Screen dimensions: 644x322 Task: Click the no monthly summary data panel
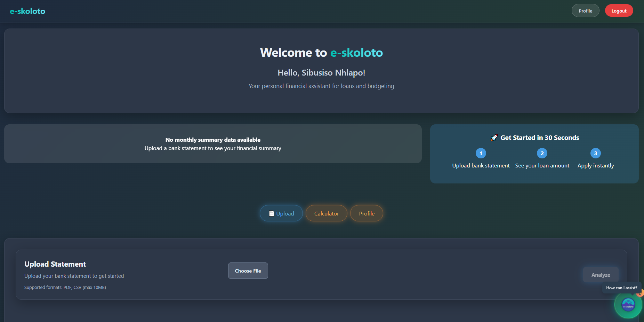pos(212,144)
